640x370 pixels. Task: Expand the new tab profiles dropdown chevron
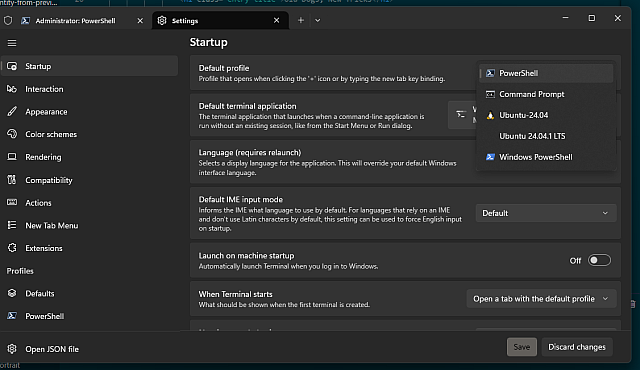tap(318, 20)
